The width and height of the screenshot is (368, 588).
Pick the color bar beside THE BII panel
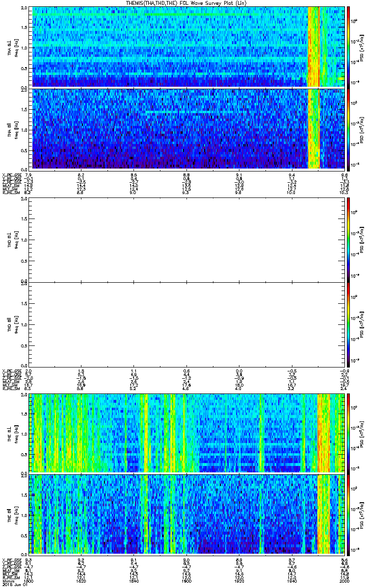pos(348,514)
